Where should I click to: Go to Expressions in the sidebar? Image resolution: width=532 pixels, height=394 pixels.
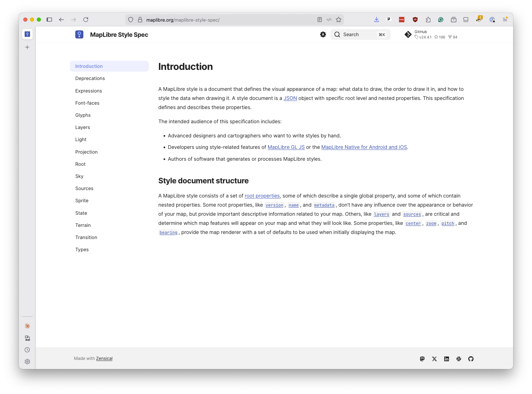click(88, 91)
